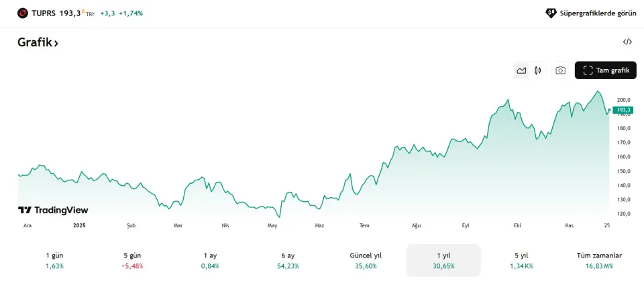This screenshot has width=644, height=283.
Task: Open the embed code icon
Action: pyautogui.click(x=627, y=42)
